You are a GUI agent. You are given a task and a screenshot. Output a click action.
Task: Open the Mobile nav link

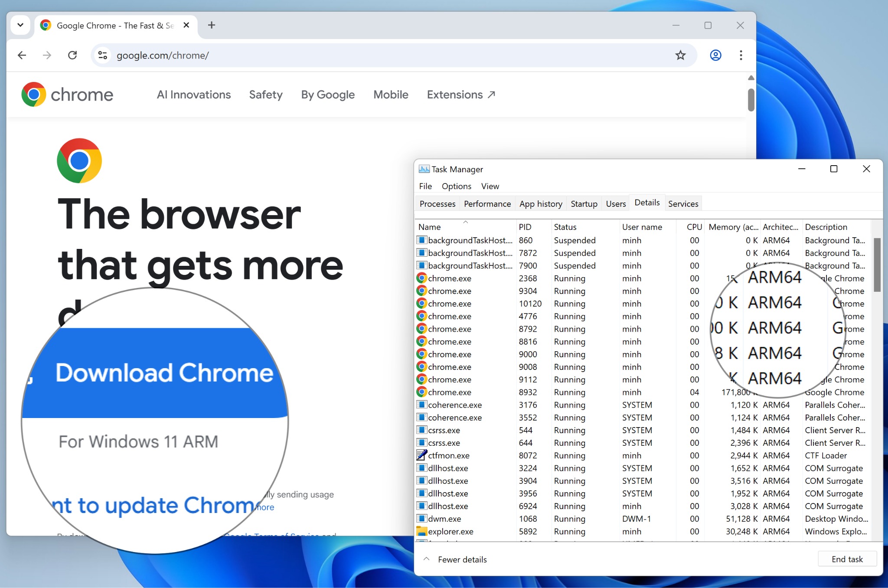[391, 95]
